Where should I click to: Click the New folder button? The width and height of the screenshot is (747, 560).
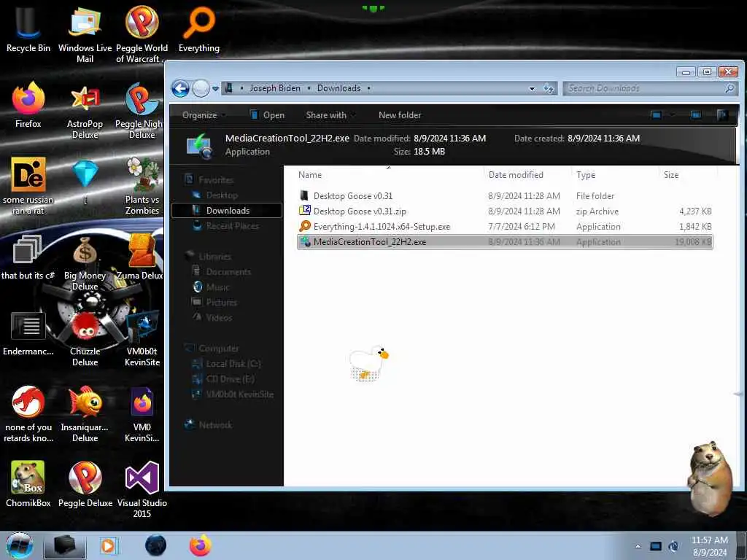coord(400,115)
